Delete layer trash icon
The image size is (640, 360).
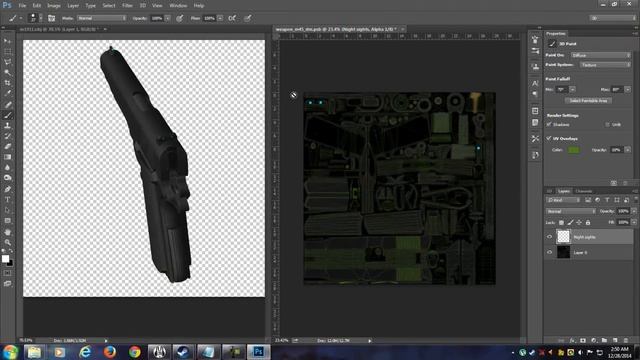[x=626, y=340]
